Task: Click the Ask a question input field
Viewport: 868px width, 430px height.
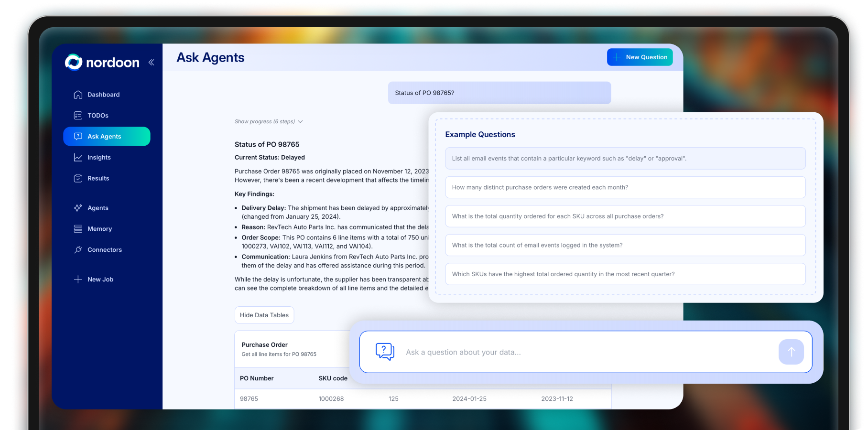Action: pos(586,352)
